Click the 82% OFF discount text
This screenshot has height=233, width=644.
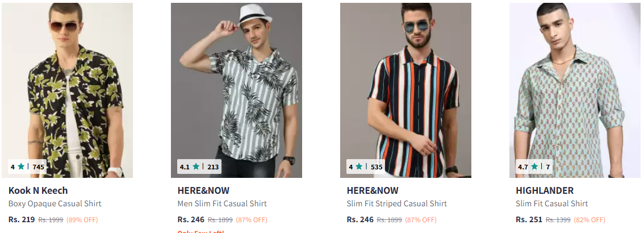click(x=590, y=220)
